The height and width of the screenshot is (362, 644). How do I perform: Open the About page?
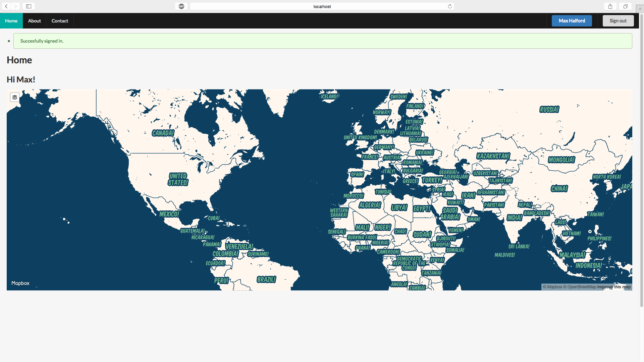pyautogui.click(x=34, y=21)
